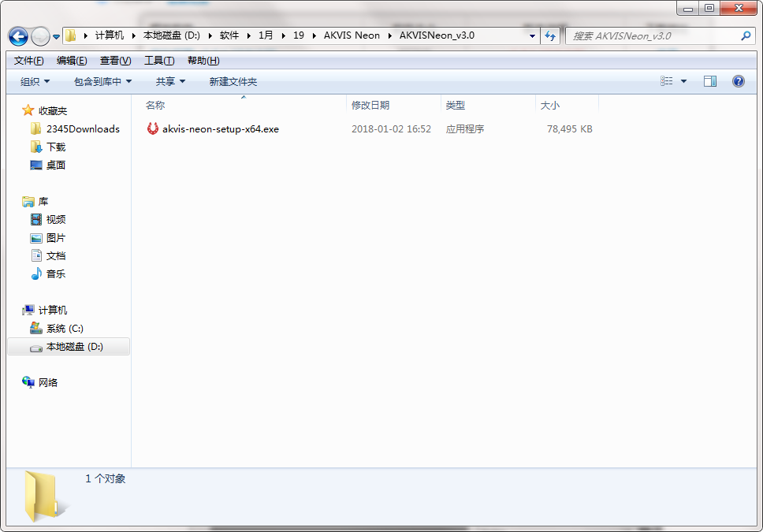The width and height of the screenshot is (763, 532).
Task: Click the 78,495 KB size cell
Action: (x=569, y=129)
